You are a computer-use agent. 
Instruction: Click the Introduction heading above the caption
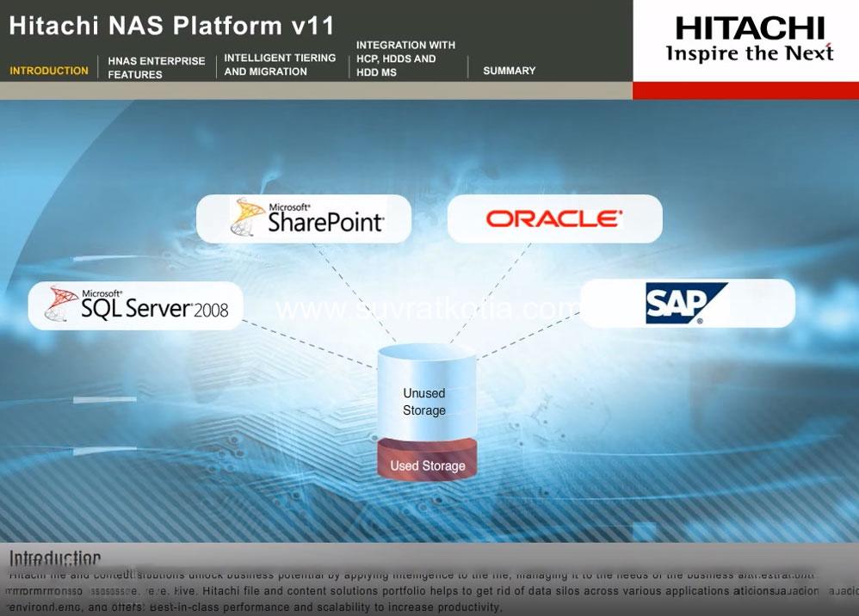pos(55,558)
